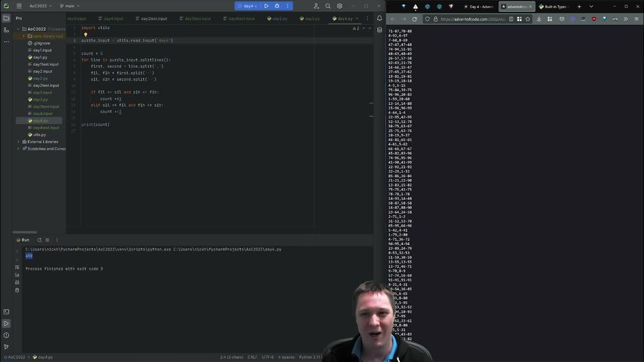
Task: List all Firefox tabs with the chevron
Action: (591, 7)
